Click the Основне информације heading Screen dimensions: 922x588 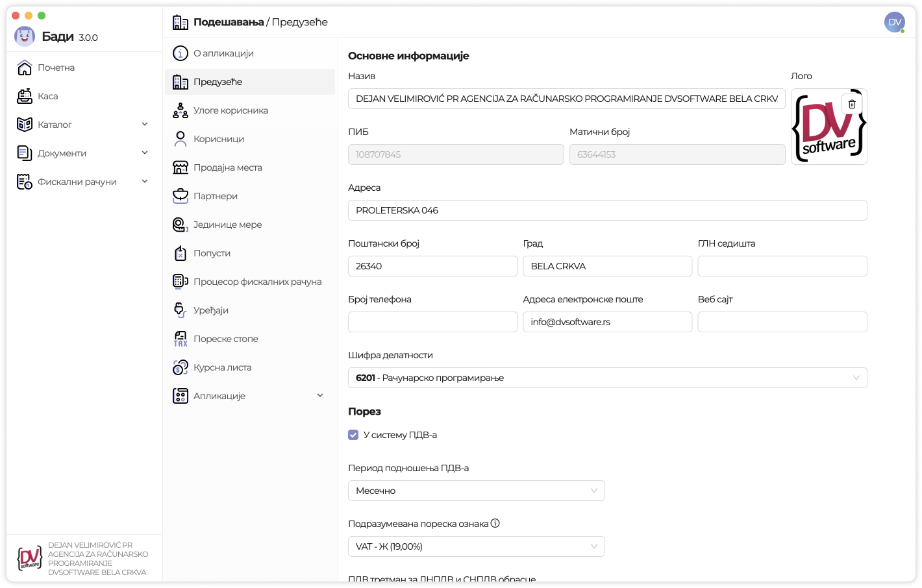[408, 56]
